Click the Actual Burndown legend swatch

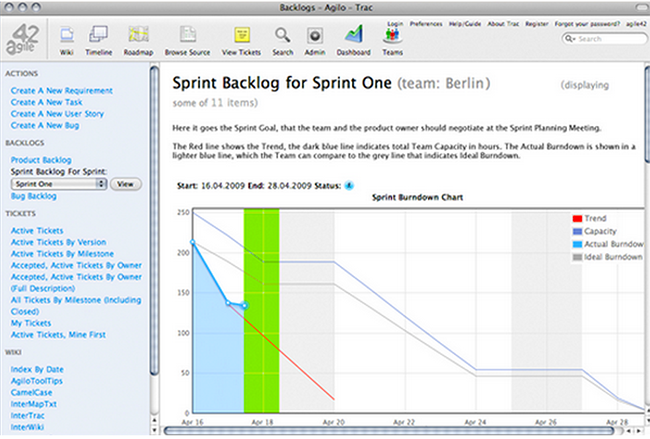(x=577, y=244)
